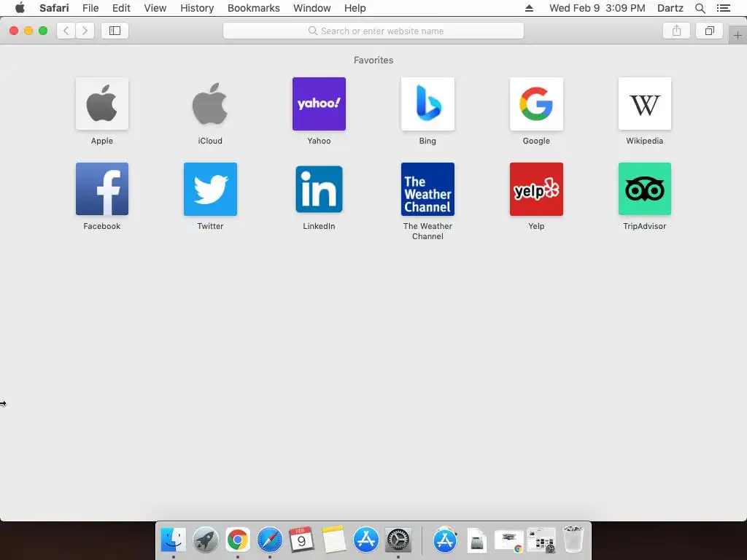Viewport: 747px width, 560px height.
Task: Click the eject icon in menu bar
Action: pos(530,8)
